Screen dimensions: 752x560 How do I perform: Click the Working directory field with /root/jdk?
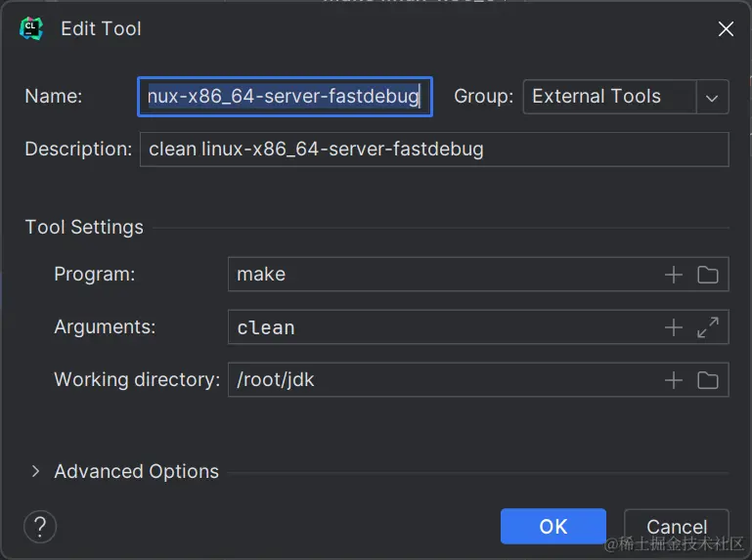440,380
